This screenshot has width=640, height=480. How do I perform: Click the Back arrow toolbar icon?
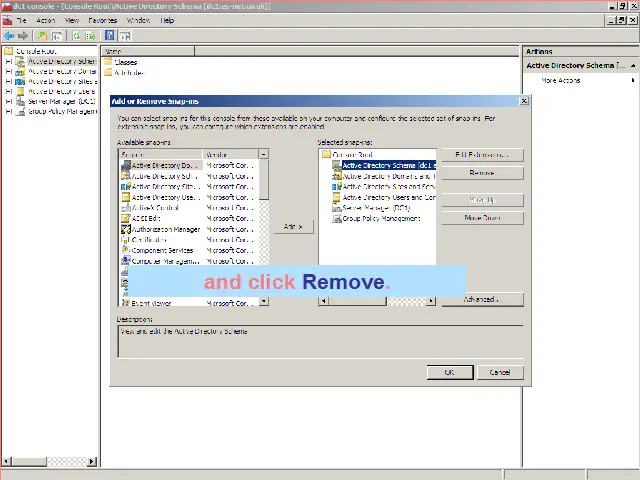click(x=9, y=36)
